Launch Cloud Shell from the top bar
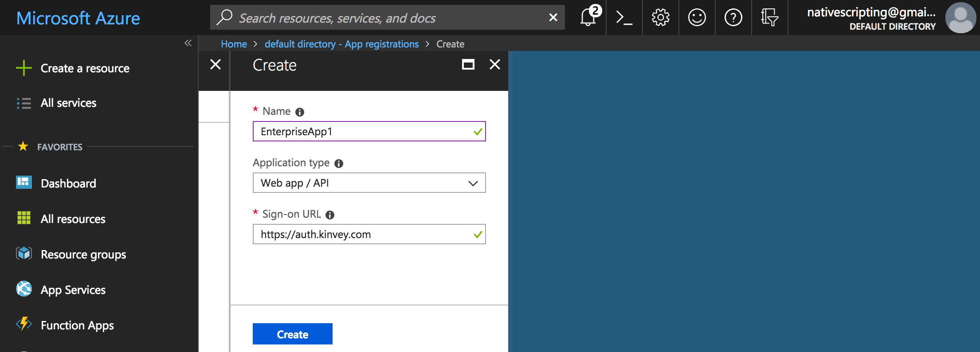 point(624,18)
